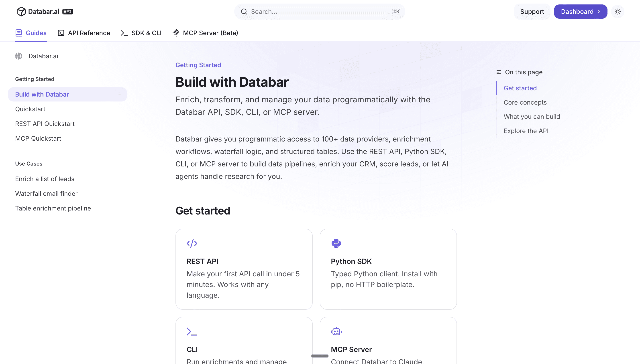Open the API Reference tab

84,33
